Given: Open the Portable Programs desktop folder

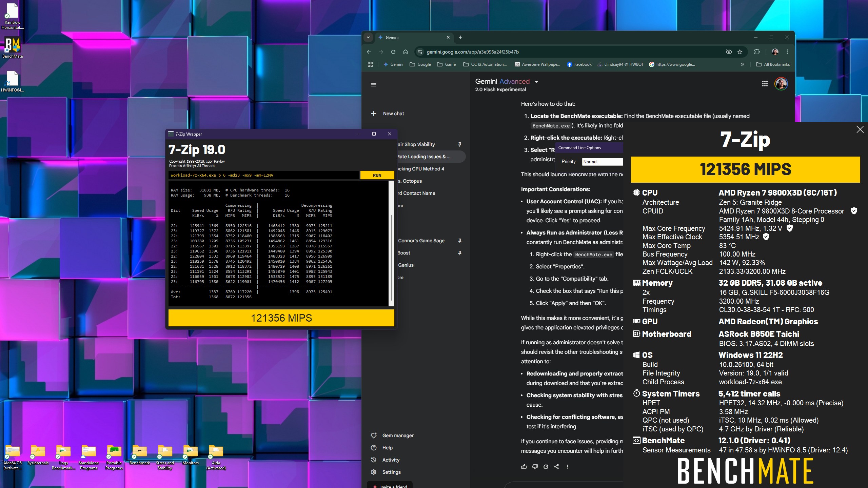Looking at the screenshot, I should 114,457.
